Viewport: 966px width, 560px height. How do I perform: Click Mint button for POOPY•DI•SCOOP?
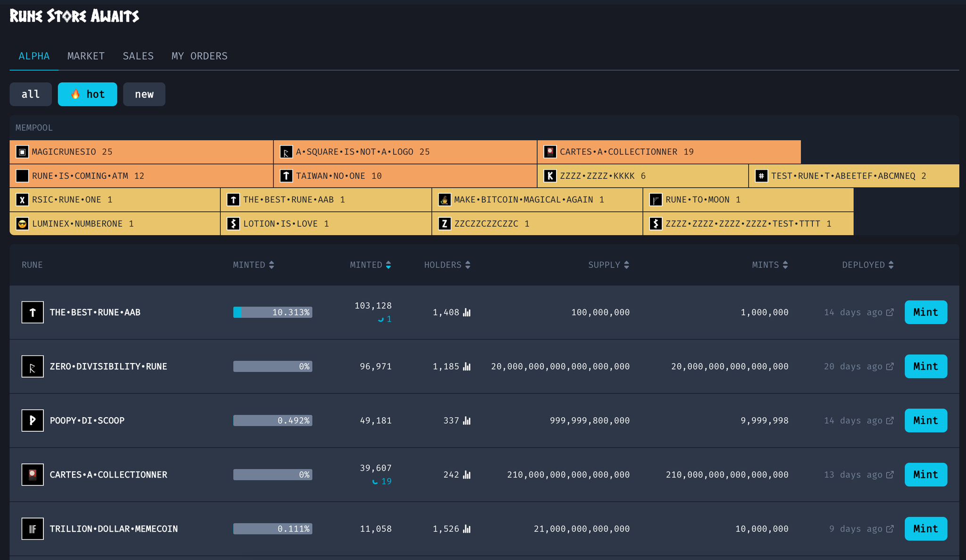(x=925, y=420)
